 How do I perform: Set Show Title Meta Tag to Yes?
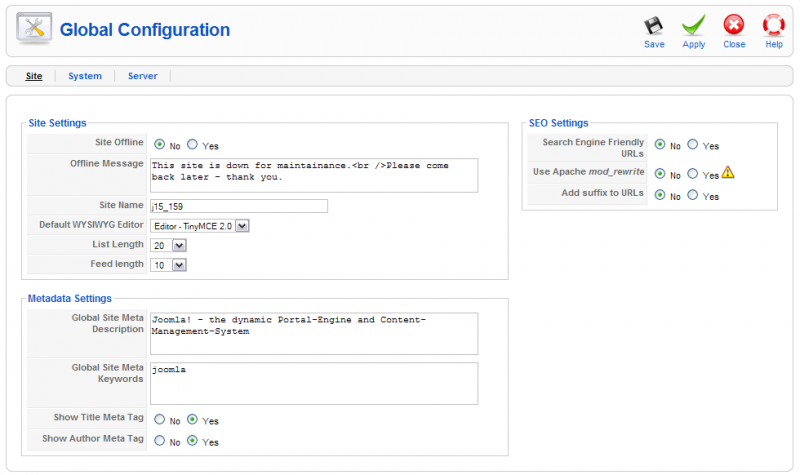(x=192, y=419)
